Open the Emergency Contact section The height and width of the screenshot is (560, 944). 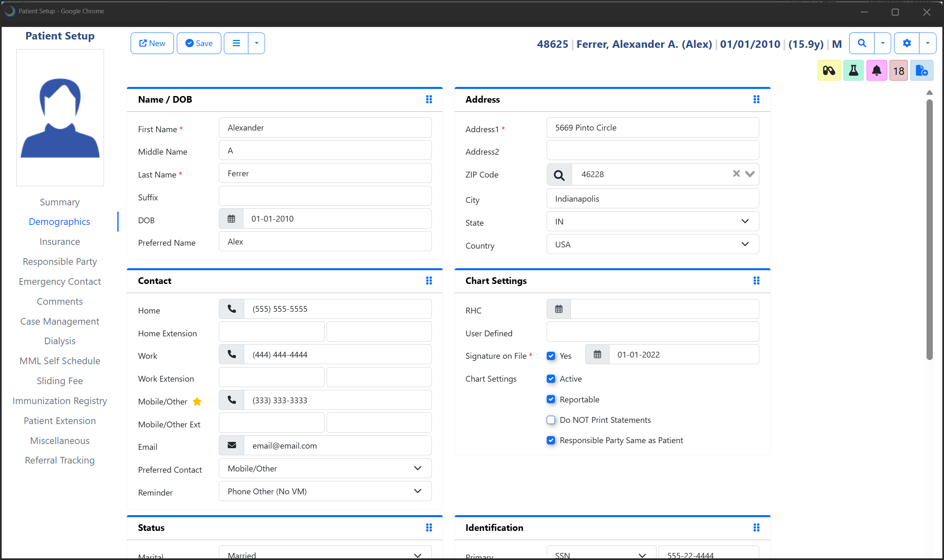coord(59,281)
